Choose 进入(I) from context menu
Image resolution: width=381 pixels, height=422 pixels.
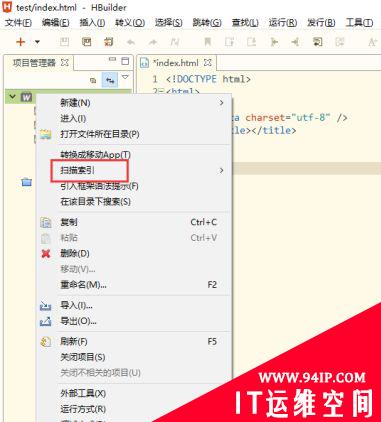(133, 118)
